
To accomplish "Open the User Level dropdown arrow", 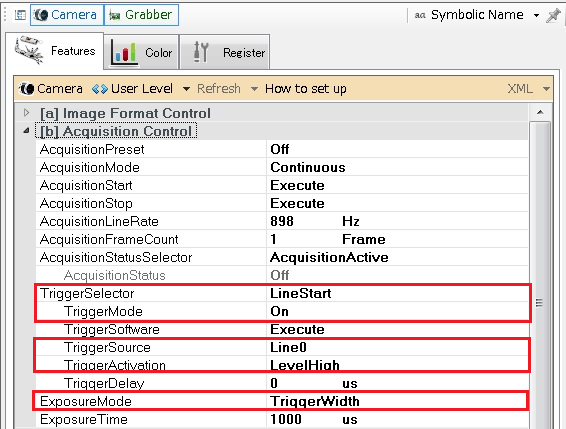I will point(186,89).
